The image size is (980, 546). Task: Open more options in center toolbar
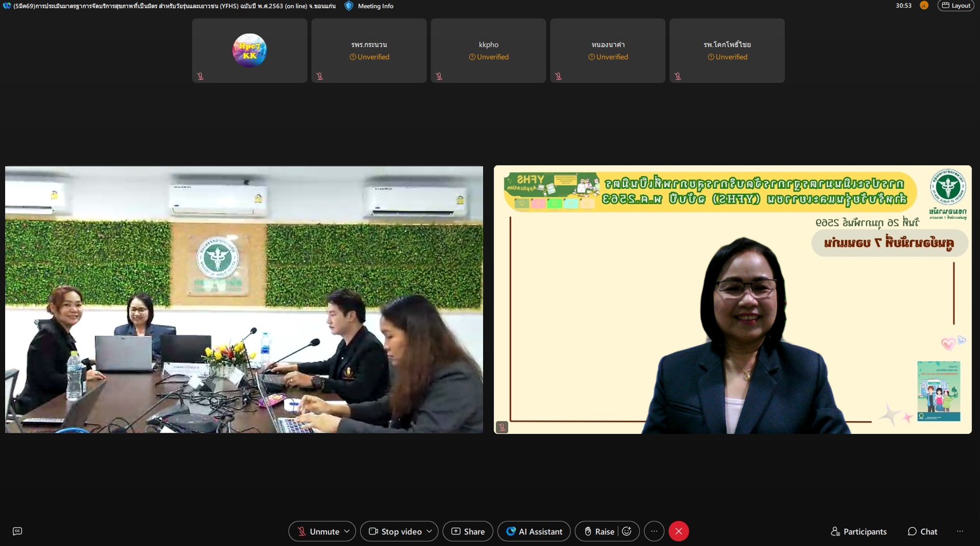coord(654,531)
